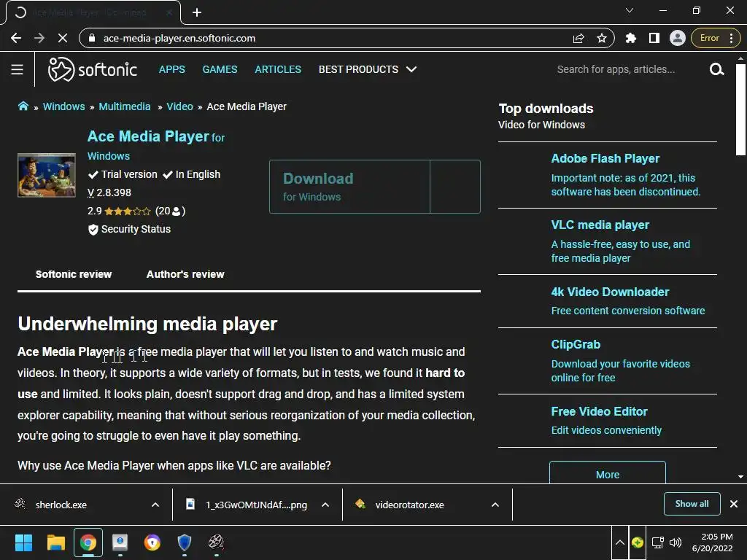
Task: Open the VLC media player link
Action: point(600,225)
